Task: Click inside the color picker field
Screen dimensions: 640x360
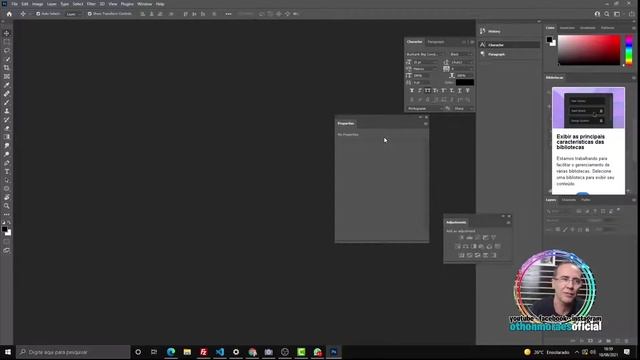Action: coord(589,50)
